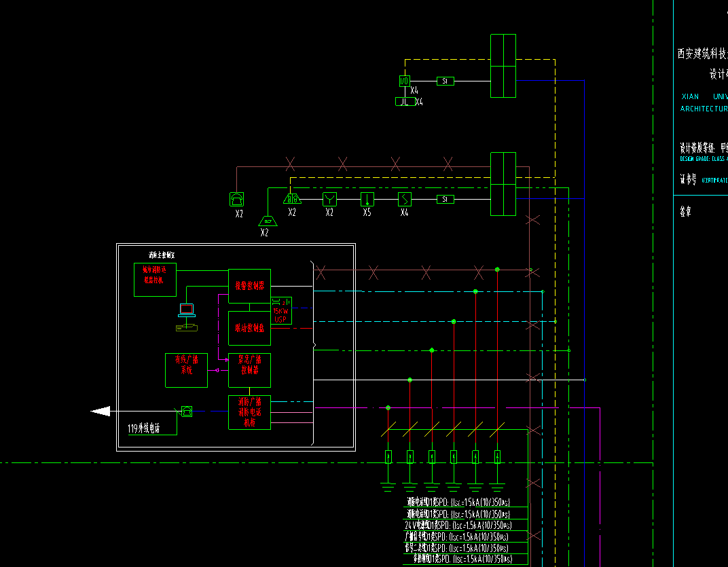The image size is (728, 567).
Task: Click the 24V power line SPD annotation
Action: [x=458, y=525]
